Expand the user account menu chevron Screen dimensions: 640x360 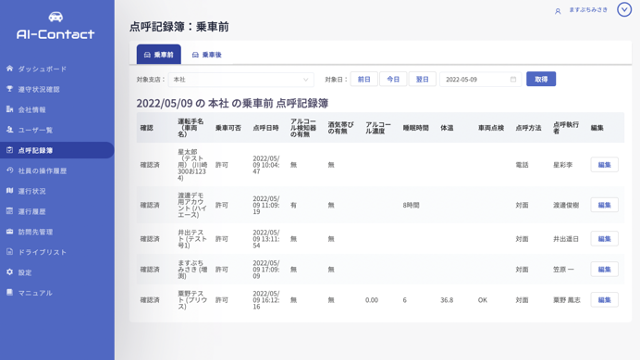point(624,9)
